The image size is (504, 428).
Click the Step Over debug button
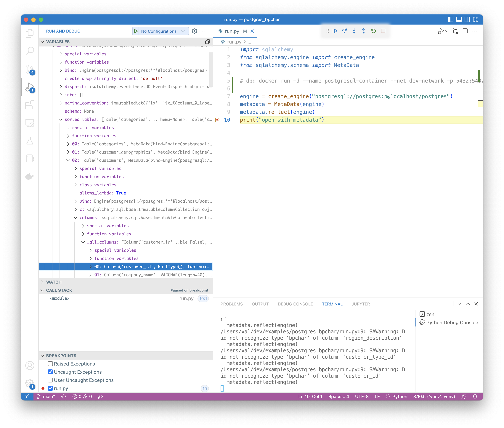coord(344,31)
